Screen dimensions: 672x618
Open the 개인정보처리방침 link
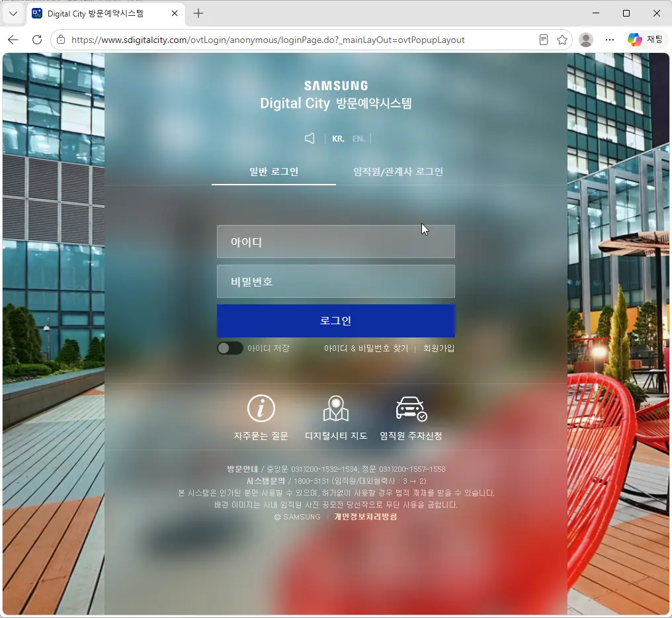point(366,517)
